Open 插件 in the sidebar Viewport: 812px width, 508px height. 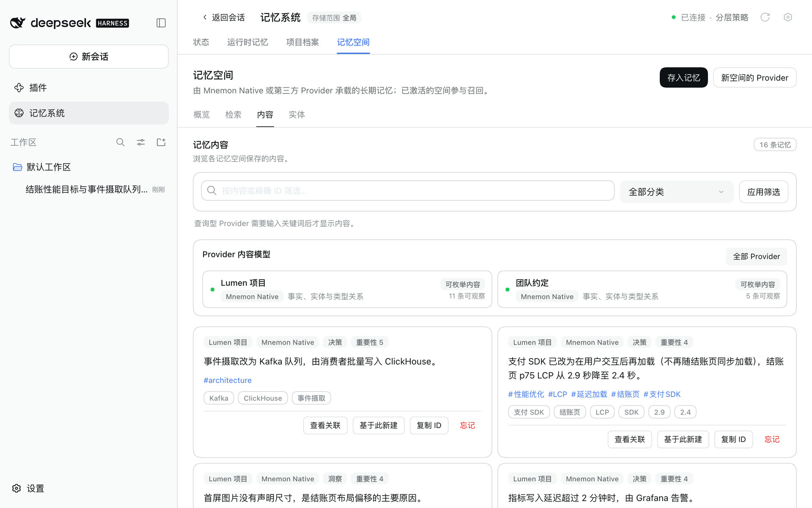tap(89, 88)
